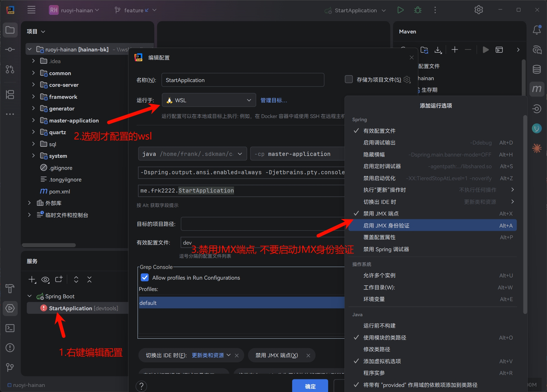Start debugging with the bug icon
This screenshot has width=547, height=392.
click(x=418, y=10)
